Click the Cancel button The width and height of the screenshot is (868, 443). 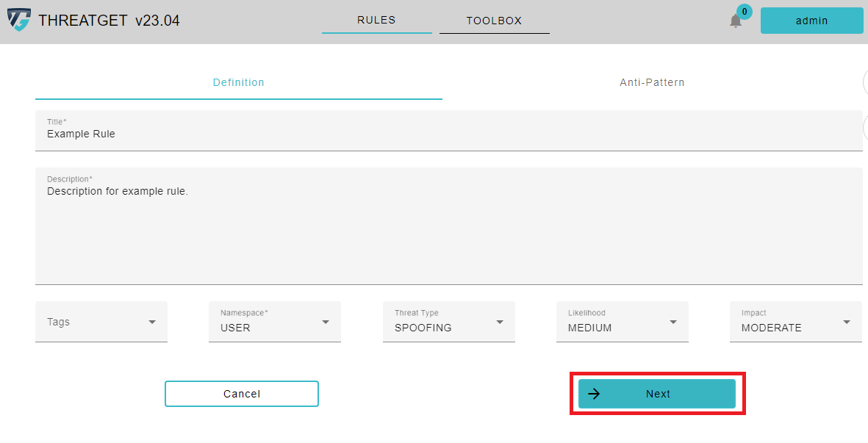[241, 394]
